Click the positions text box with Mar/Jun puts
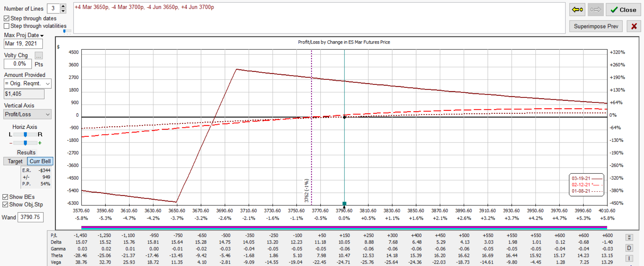The height and width of the screenshot is (266, 644). click(x=319, y=18)
